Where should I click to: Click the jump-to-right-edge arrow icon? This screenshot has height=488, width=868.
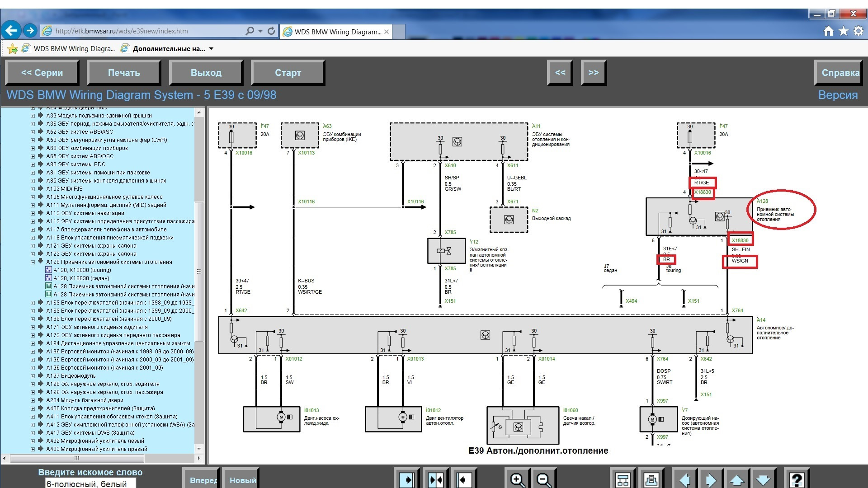[407, 479]
